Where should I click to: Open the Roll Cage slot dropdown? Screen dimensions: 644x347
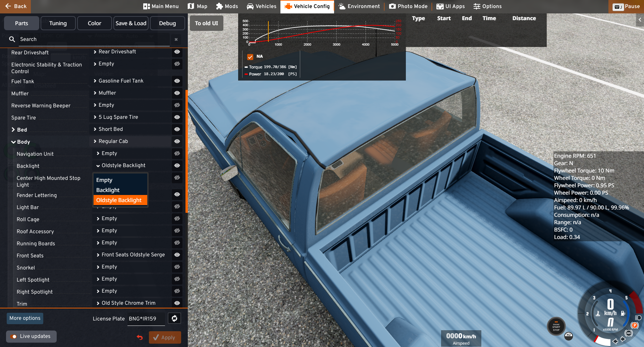(x=132, y=218)
